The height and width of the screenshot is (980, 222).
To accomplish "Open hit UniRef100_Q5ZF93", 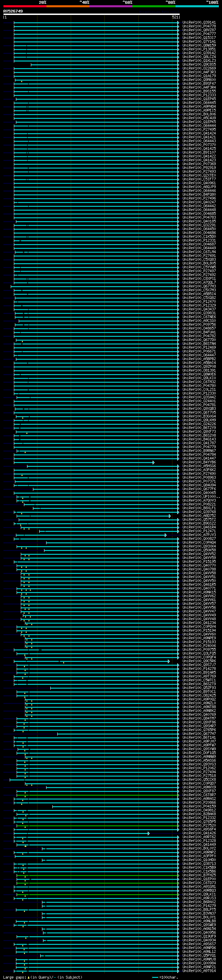I will pyautogui.click(x=199, y=688).
